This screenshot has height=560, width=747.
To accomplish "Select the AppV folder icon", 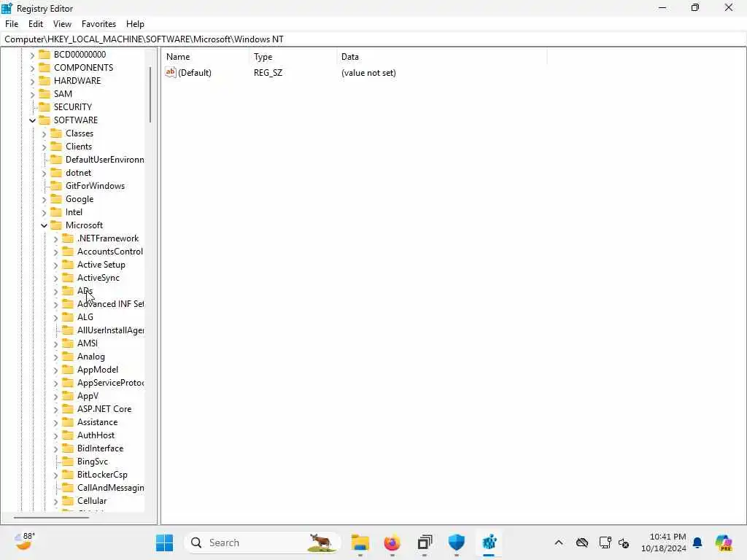I will (68, 396).
